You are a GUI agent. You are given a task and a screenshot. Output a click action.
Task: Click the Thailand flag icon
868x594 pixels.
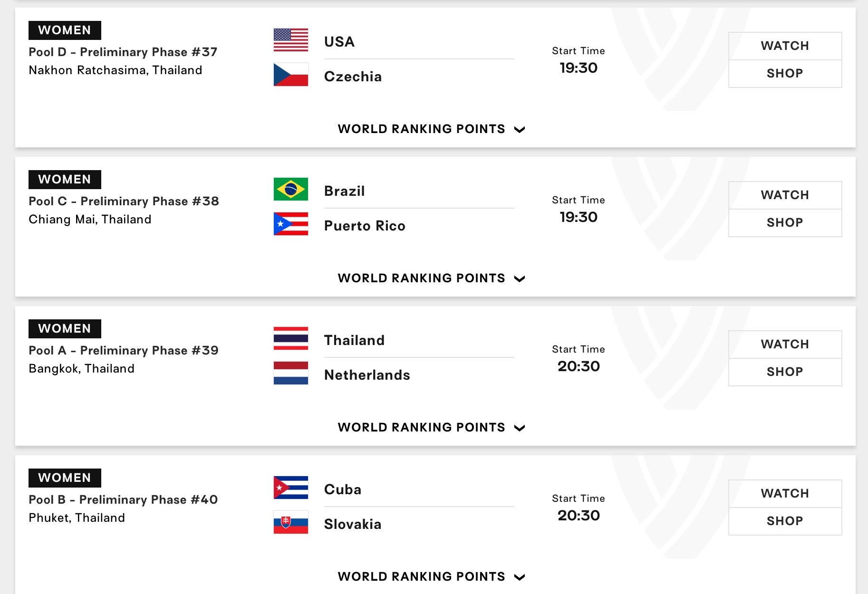[290, 338]
